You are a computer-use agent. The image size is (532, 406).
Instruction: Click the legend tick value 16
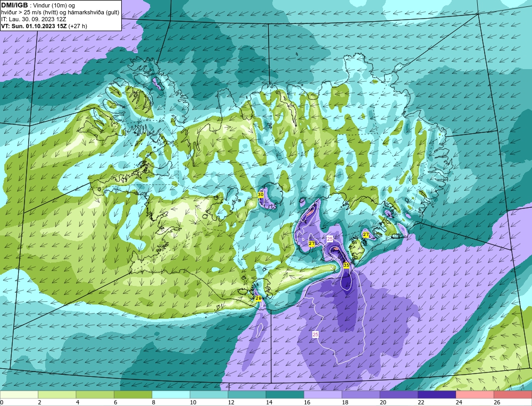(307, 402)
